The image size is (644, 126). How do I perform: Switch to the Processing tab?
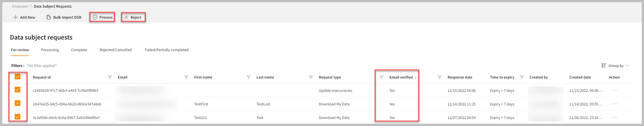50,50
